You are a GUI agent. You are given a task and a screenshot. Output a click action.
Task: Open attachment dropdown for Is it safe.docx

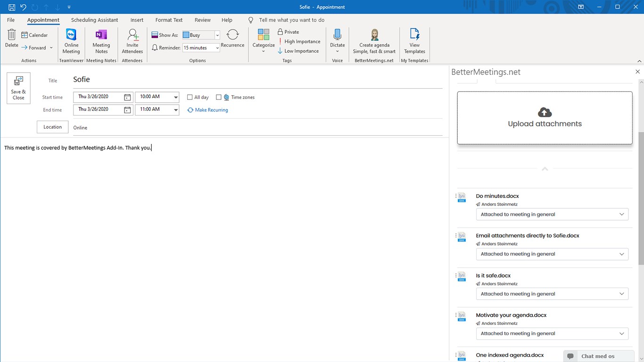click(x=552, y=294)
